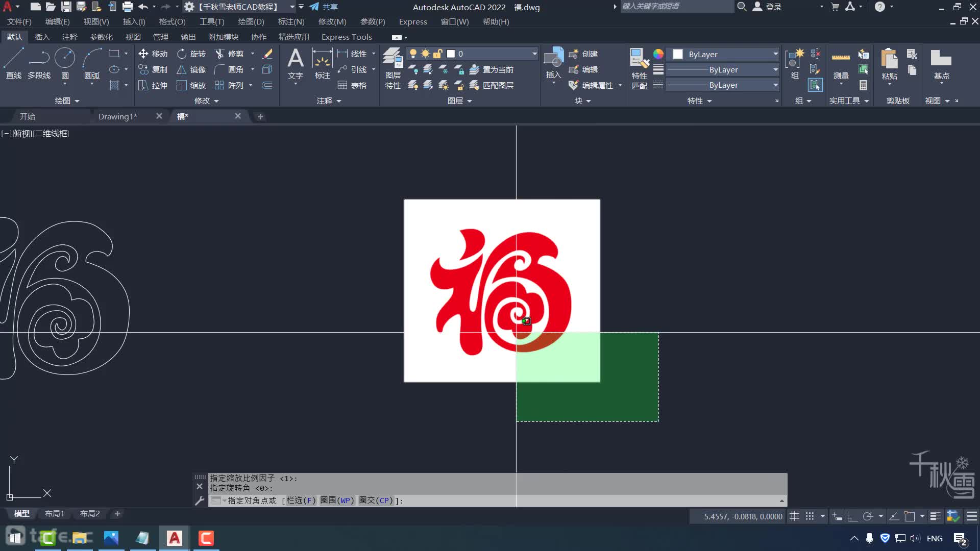Select the Polyline (多段线) tool

pyautogui.click(x=39, y=64)
